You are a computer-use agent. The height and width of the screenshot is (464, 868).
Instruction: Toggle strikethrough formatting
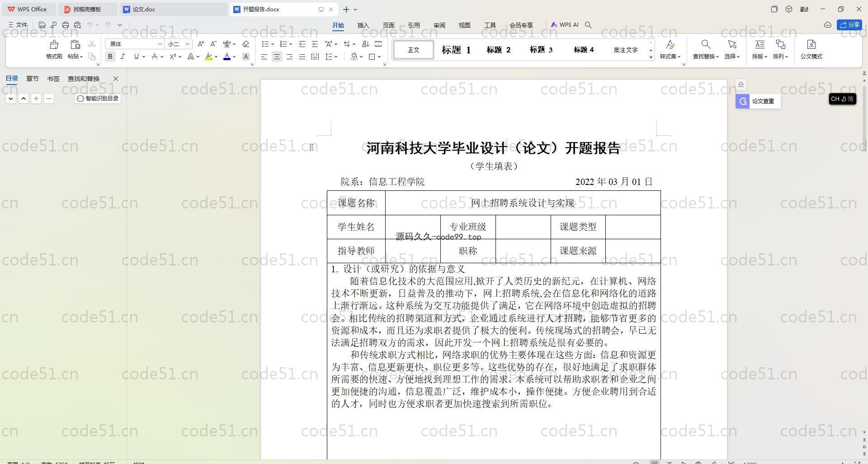point(154,57)
